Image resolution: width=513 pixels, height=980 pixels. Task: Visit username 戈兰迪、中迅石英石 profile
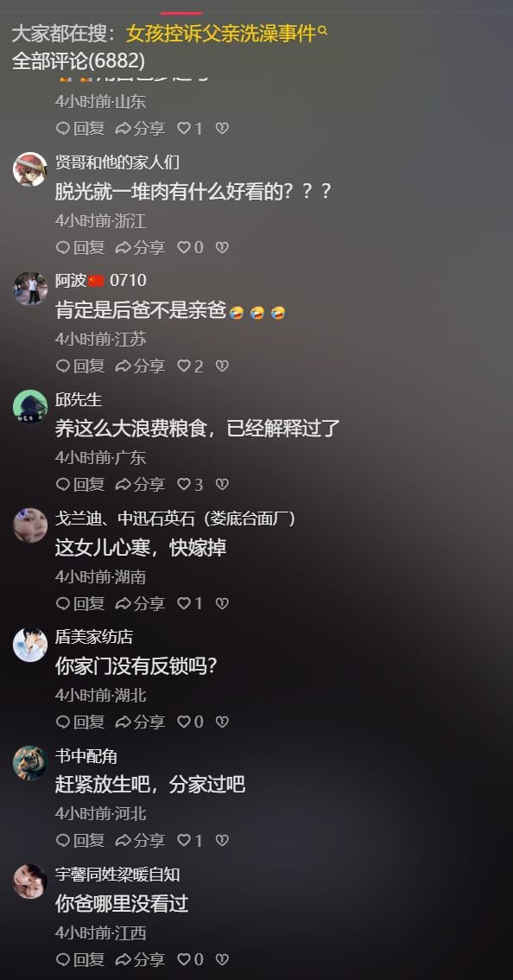[x=175, y=519]
